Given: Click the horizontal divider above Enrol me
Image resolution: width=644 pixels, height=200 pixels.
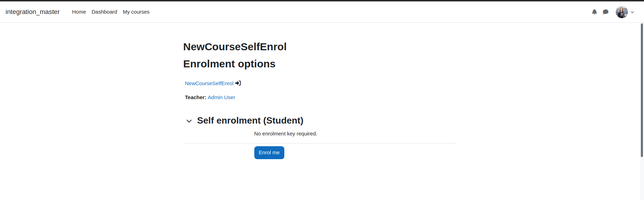Looking at the screenshot, I should point(320,143).
